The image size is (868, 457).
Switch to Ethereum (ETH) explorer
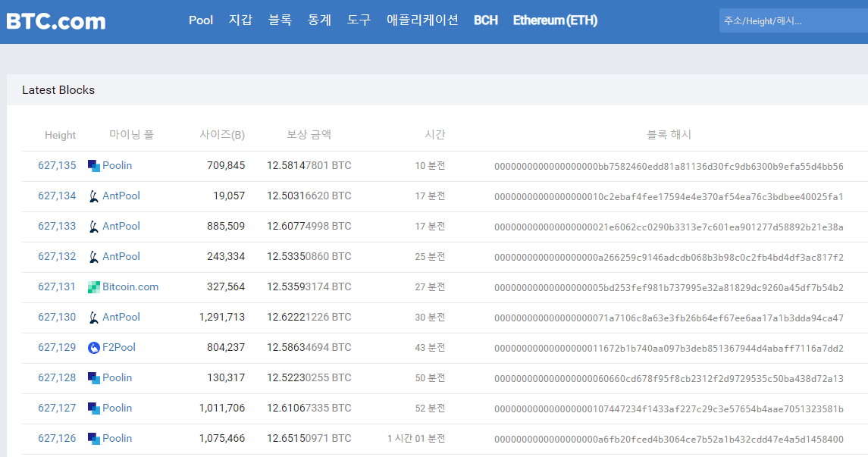555,20
